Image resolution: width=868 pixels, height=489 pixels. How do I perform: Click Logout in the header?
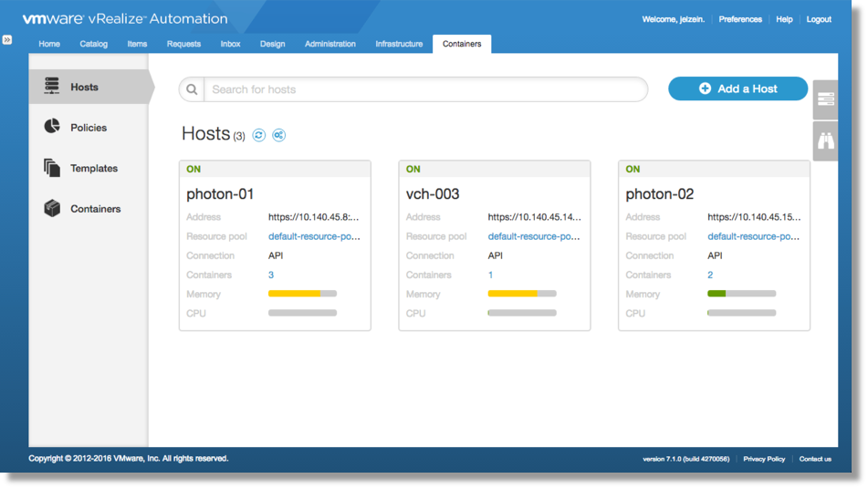click(x=819, y=19)
